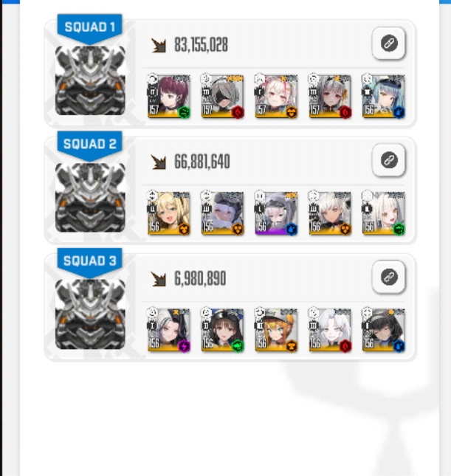This screenshot has height=476, width=451.
Task: Select the maroon-haired character in Squad 1
Action: coord(169,96)
